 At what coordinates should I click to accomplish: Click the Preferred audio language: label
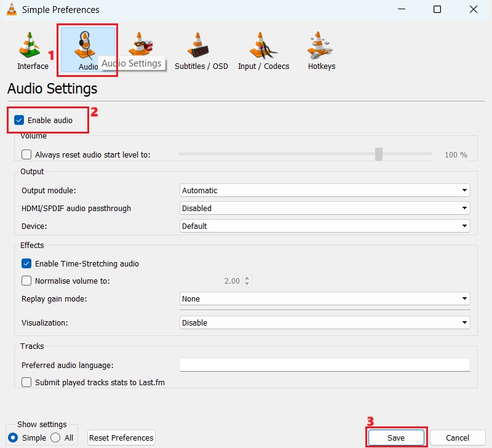[68, 366]
